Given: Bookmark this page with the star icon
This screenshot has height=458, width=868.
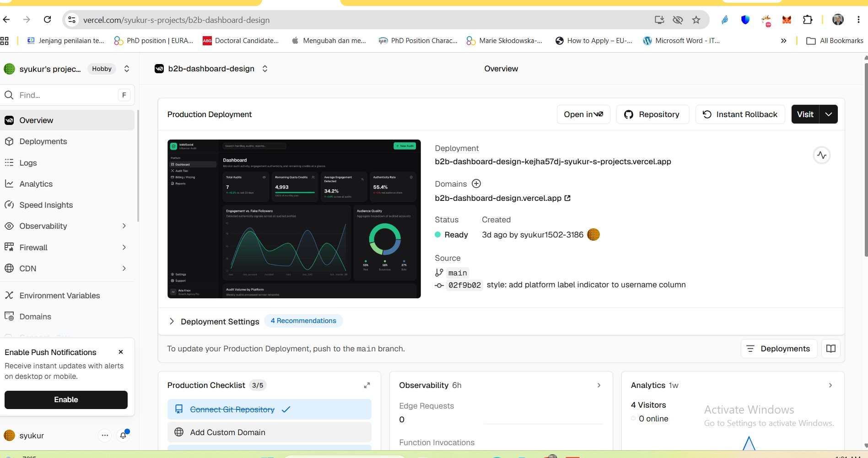Looking at the screenshot, I should (696, 20).
